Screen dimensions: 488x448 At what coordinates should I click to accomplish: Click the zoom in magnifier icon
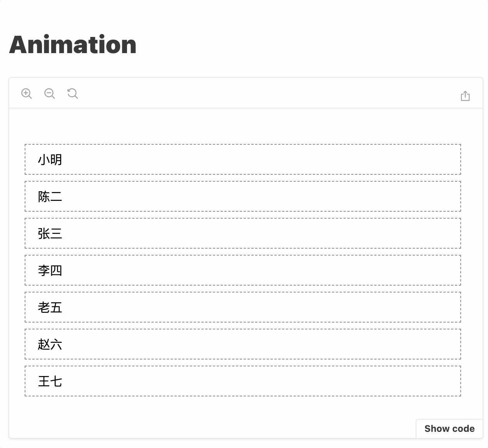coord(27,94)
